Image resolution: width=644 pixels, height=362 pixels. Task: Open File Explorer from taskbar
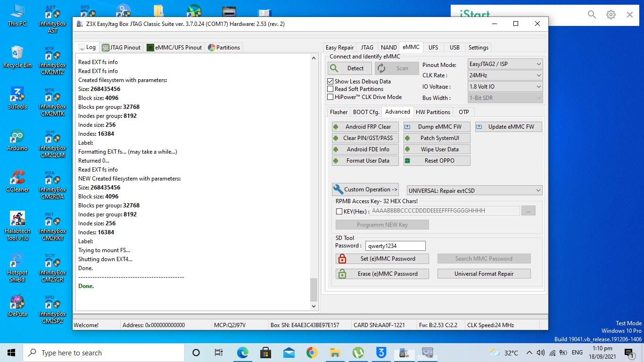pyautogui.click(x=335, y=353)
